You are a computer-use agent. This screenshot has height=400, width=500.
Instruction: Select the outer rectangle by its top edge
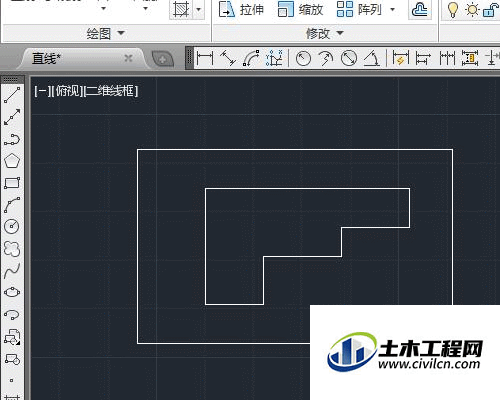[x=295, y=150]
